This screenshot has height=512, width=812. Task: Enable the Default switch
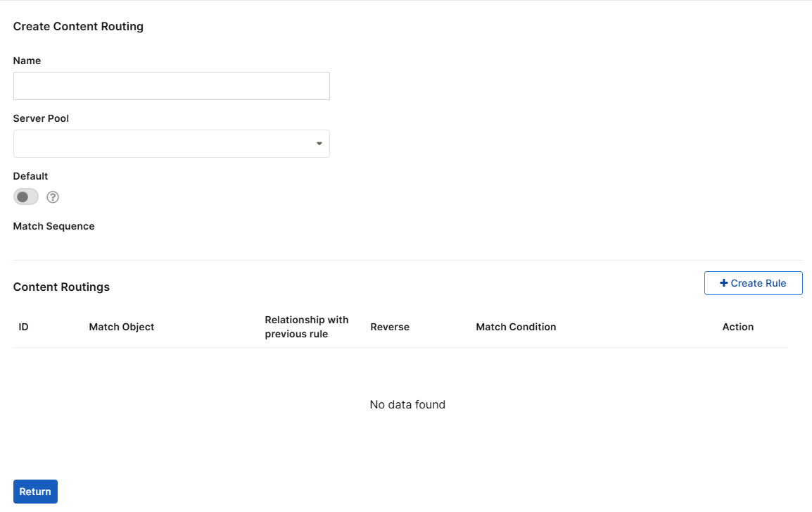click(x=25, y=196)
